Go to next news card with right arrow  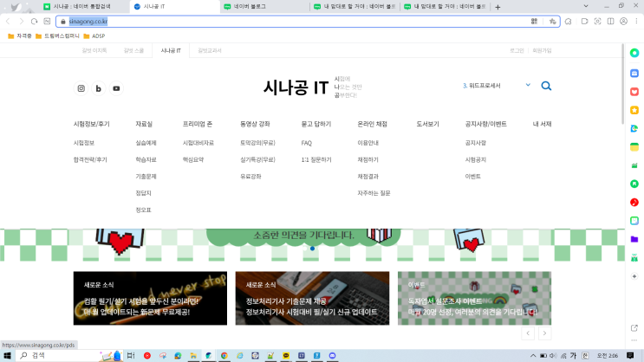(x=544, y=333)
